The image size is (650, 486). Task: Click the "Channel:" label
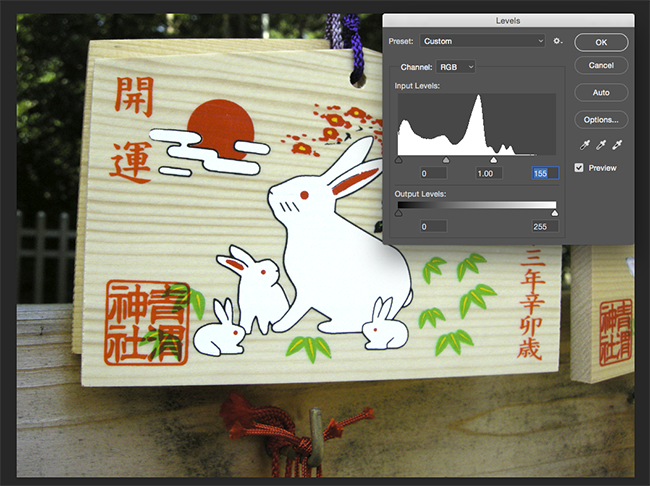click(x=417, y=67)
